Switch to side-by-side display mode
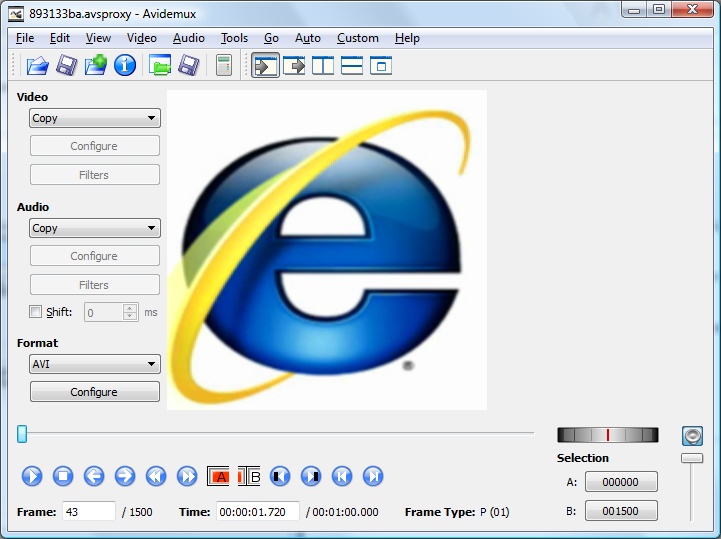 pyautogui.click(x=323, y=66)
